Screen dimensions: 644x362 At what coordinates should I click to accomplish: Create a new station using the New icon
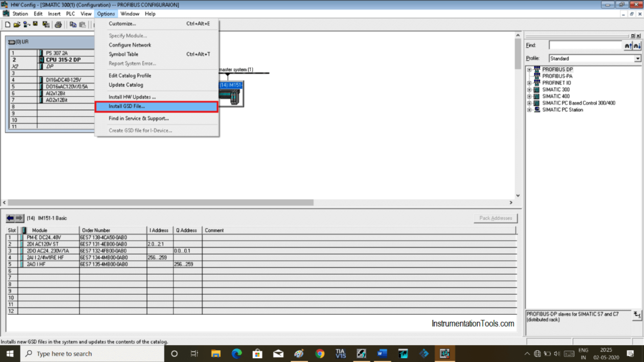(8, 25)
